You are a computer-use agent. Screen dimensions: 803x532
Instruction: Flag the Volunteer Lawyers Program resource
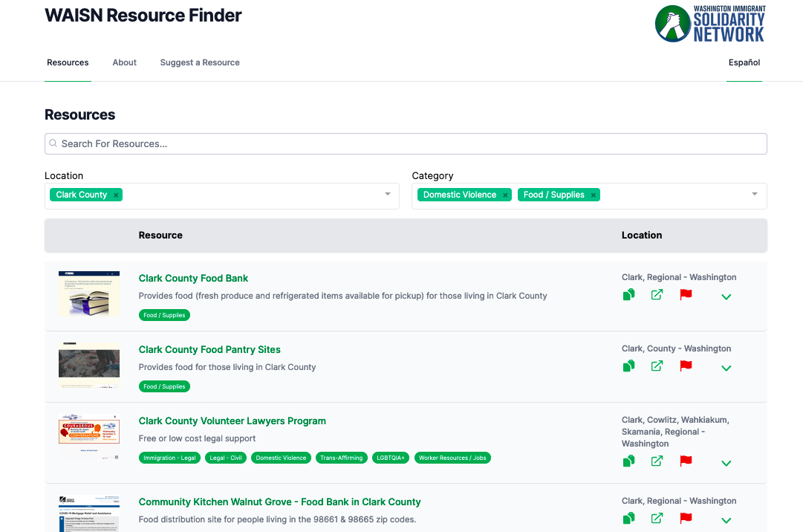686,461
